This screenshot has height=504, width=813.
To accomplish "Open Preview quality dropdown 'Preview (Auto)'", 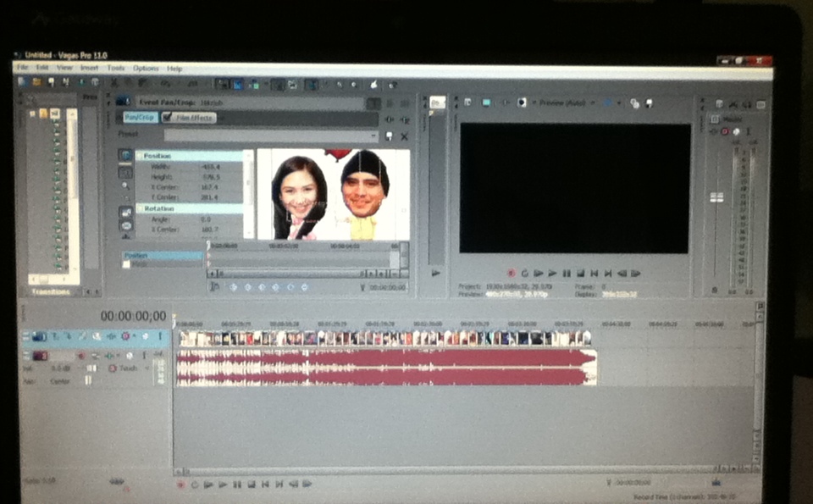I will tap(567, 102).
